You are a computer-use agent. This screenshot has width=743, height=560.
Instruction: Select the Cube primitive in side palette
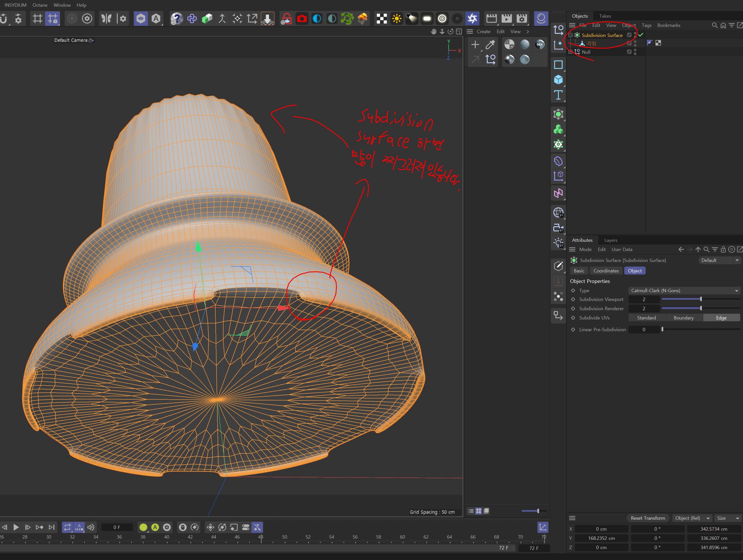click(x=558, y=80)
